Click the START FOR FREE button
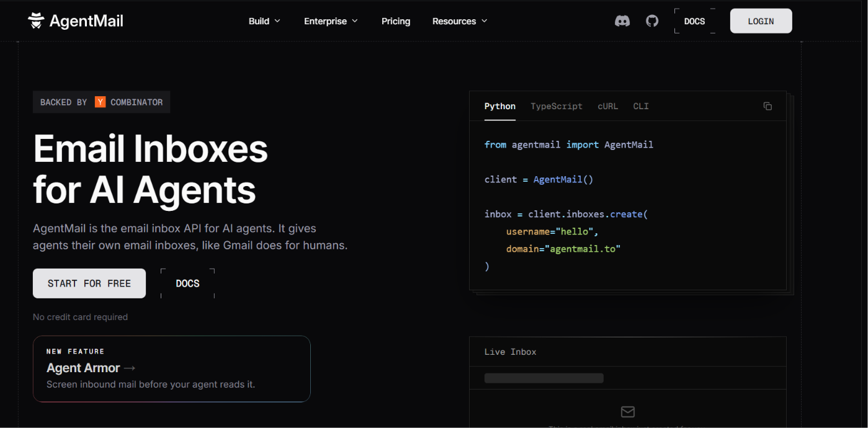Screen dimensions: 868x428 pyautogui.click(x=89, y=283)
